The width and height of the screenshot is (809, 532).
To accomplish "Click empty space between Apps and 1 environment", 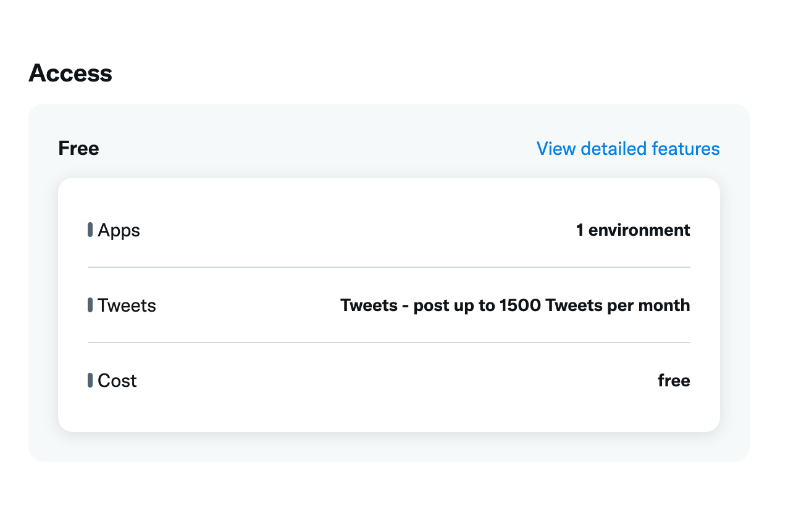I will (x=358, y=230).
